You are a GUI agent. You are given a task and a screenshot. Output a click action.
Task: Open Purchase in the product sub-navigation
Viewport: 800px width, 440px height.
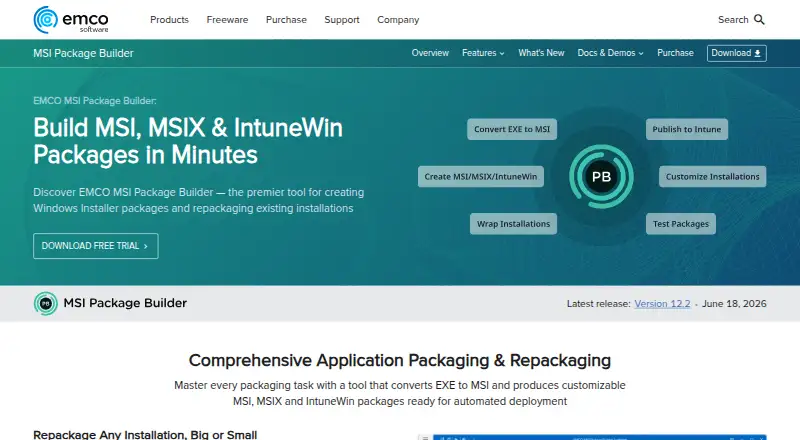point(675,53)
